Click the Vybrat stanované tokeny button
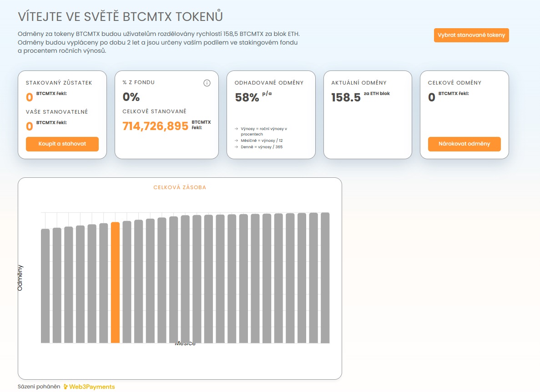Image resolution: width=540 pixels, height=392 pixels. pos(471,35)
